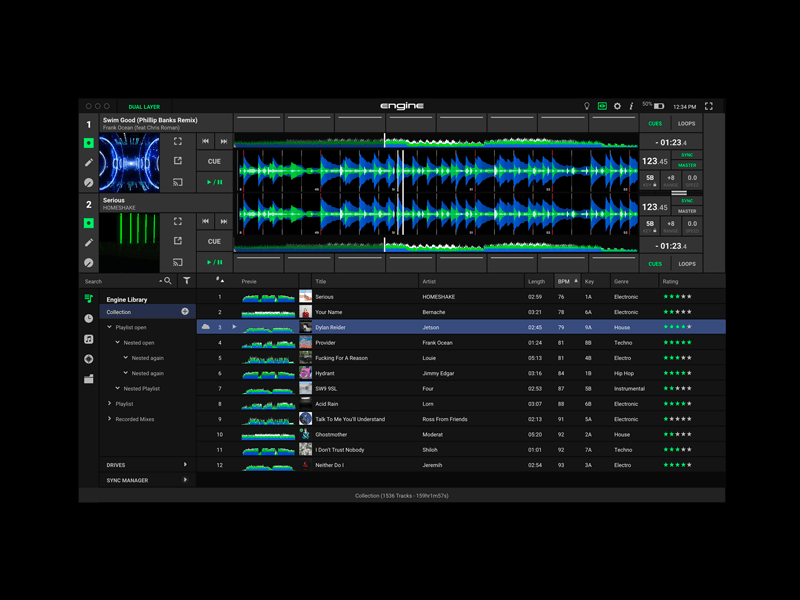Click deck 1 vinyl slip disc icon

coord(89,183)
